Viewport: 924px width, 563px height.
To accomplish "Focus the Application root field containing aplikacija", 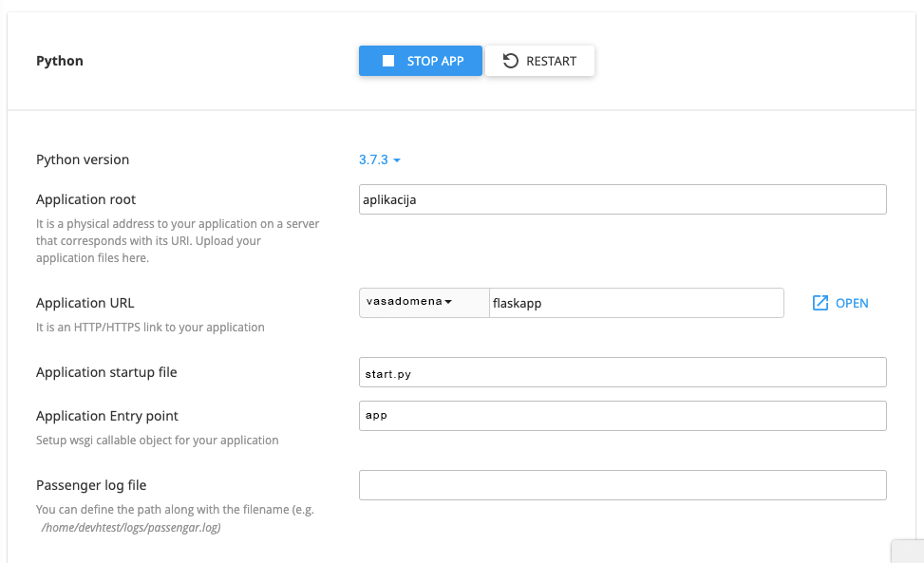I will (x=622, y=199).
